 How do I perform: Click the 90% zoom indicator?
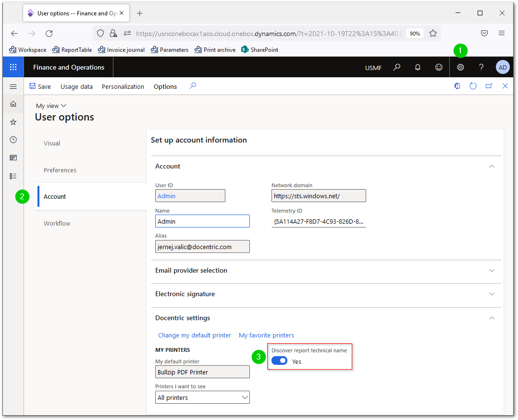point(415,33)
